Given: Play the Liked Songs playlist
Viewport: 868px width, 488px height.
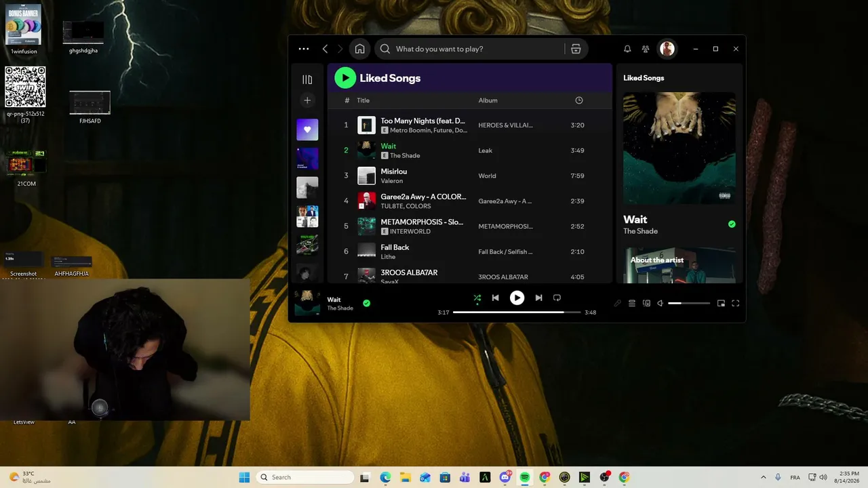Looking at the screenshot, I should click(x=345, y=78).
